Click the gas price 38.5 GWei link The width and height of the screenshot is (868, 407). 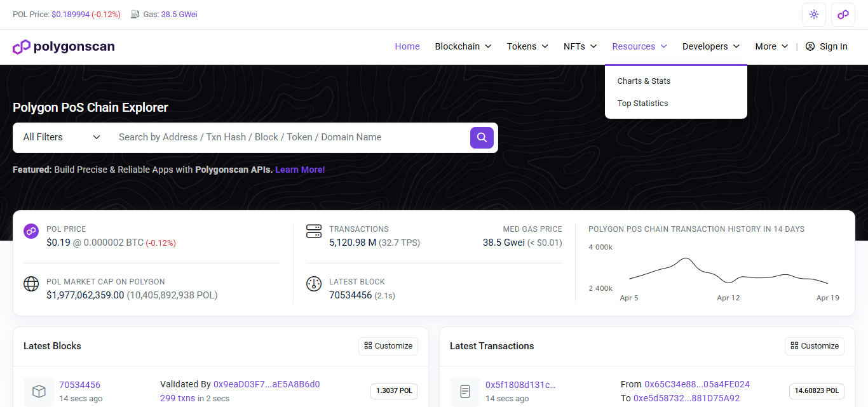tap(179, 14)
